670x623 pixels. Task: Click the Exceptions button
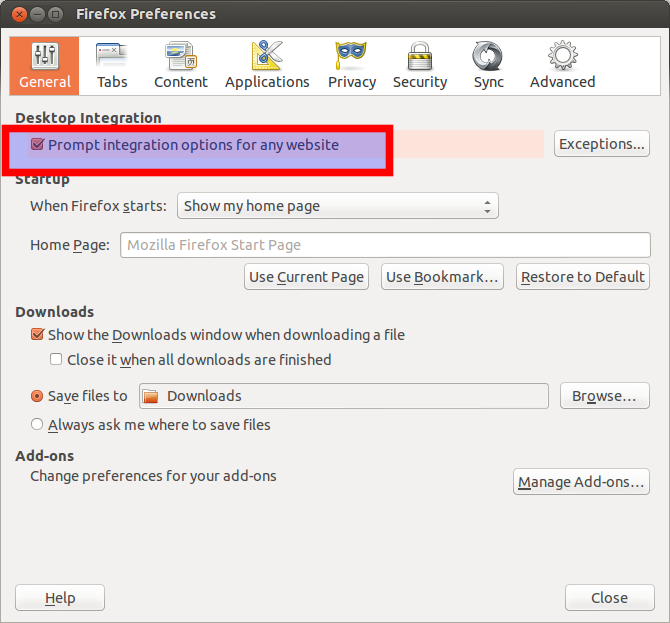pyautogui.click(x=602, y=144)
